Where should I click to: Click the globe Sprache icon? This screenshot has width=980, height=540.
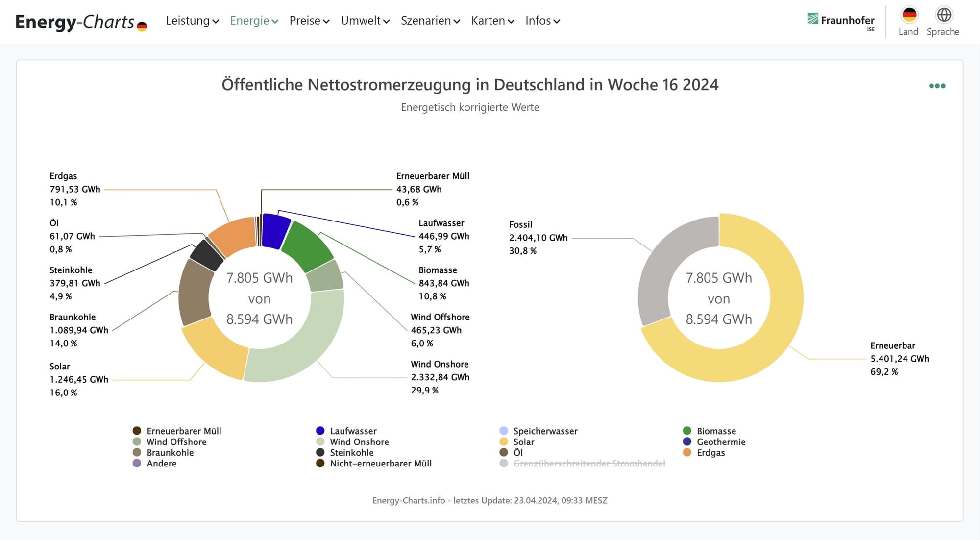point(944,15)
